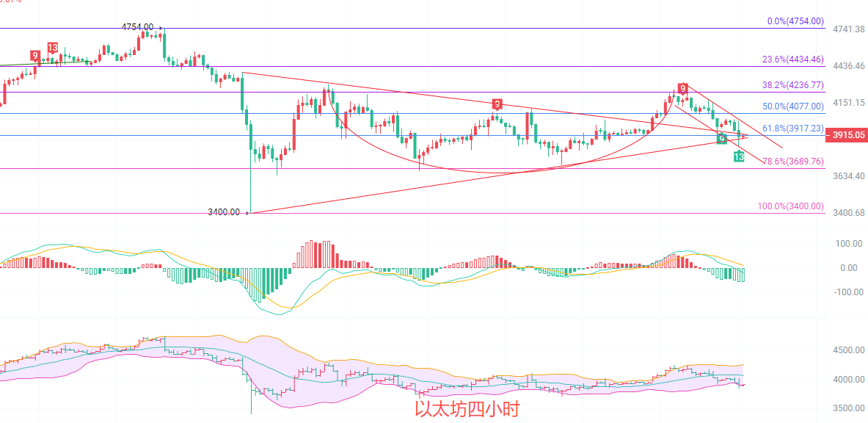This screenshot has height=423, width=868.
Task: Select the 0.0%(4754.00) Fibonacci label
Action: click(x=795, y=21)
